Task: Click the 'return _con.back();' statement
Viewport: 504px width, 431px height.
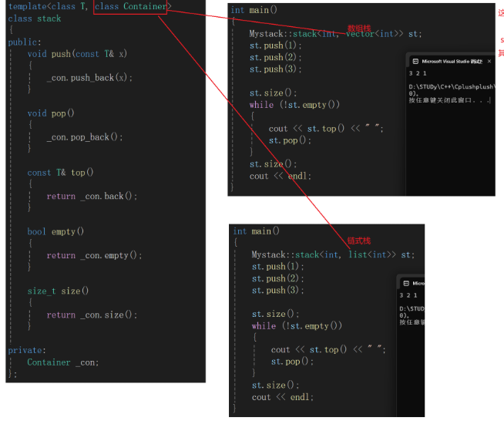Action: (x=92, y=196)
